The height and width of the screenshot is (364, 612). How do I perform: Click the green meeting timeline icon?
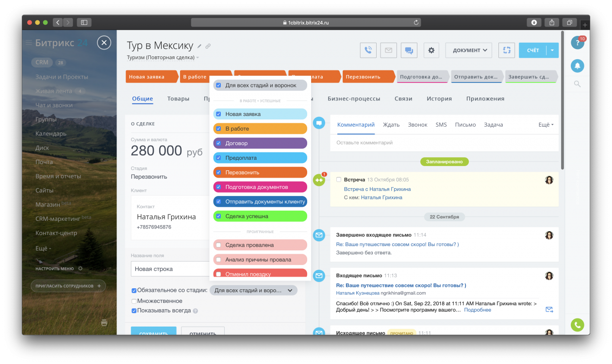coord(319,180)
